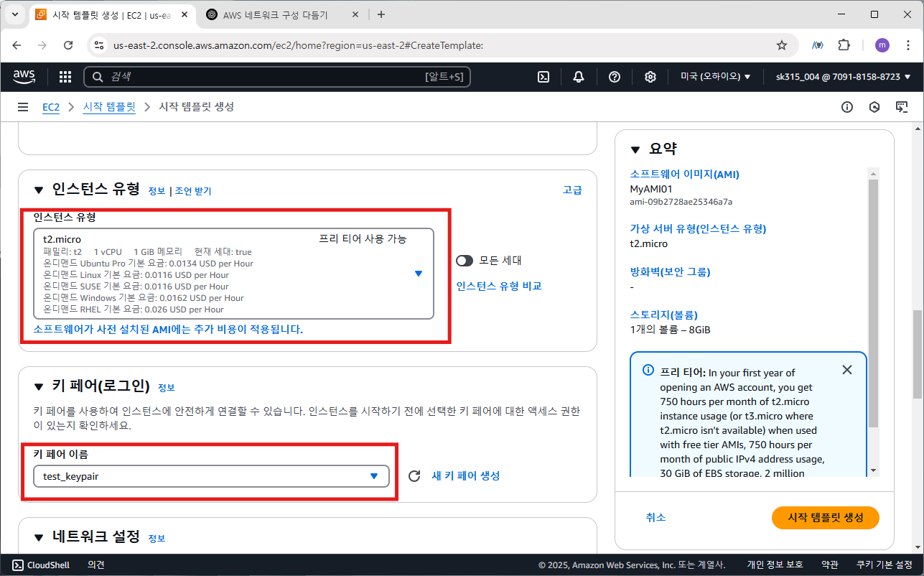Click virtual server type summary link
This screenshot has width=924, height=576.
[698, 229]
